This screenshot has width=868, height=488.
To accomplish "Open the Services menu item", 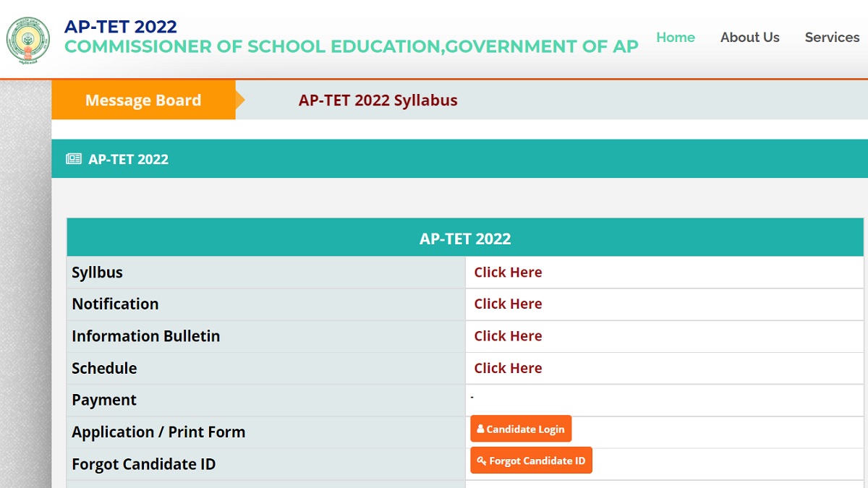I will [832, 38].
